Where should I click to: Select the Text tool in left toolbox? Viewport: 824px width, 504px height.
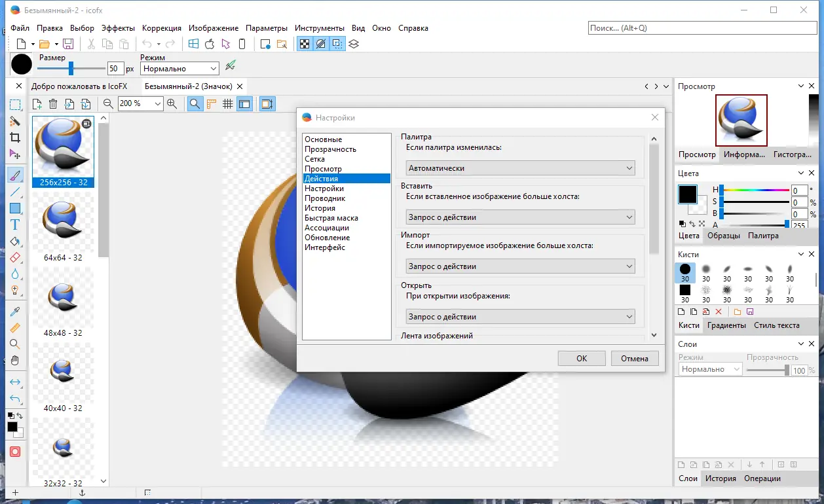tap(15, 225)
